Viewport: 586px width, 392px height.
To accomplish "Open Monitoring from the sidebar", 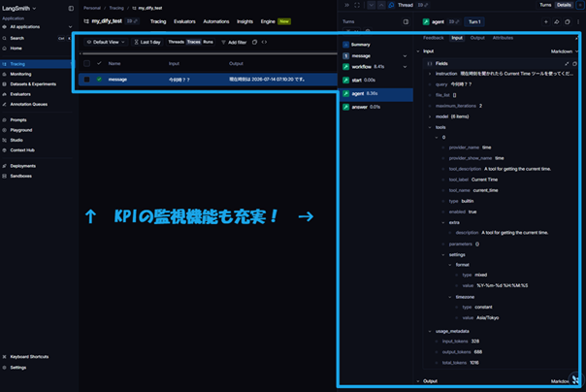I will (20, 74).
